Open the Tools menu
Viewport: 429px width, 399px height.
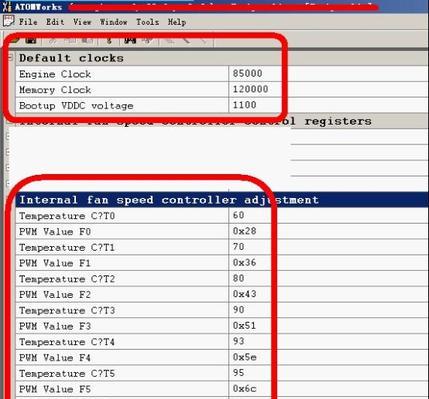147,22
